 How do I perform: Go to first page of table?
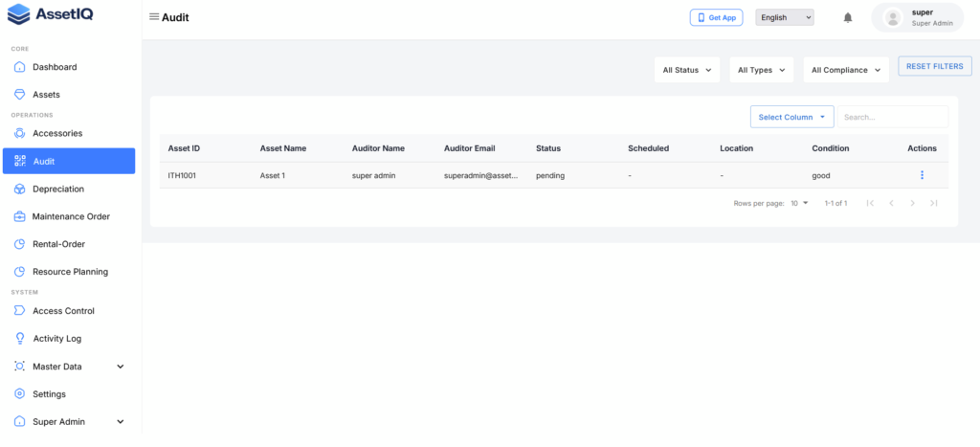(870, 203)
